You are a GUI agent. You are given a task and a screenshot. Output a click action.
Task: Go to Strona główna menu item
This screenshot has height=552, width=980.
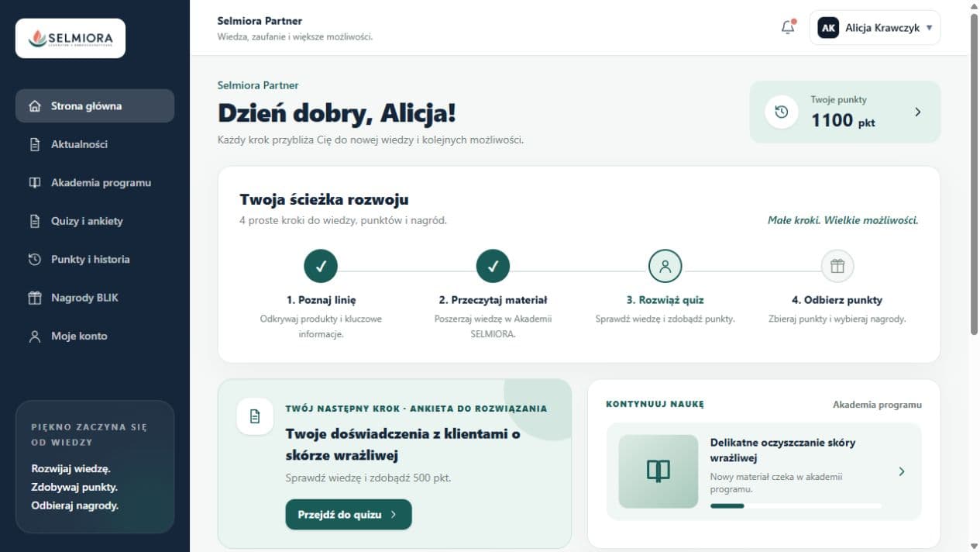(95, 106)
